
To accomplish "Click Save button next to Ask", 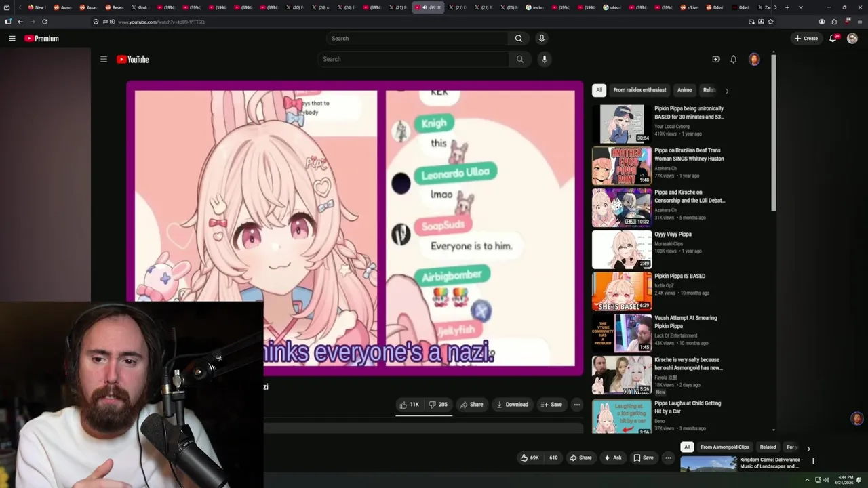I will point(644,457).
